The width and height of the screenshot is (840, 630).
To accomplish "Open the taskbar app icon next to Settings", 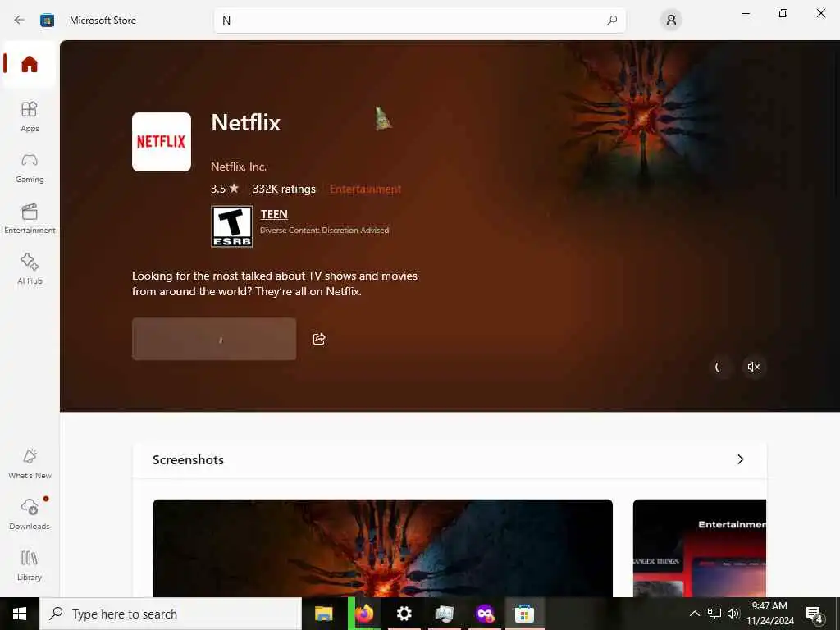I will (x=444, y=614).
